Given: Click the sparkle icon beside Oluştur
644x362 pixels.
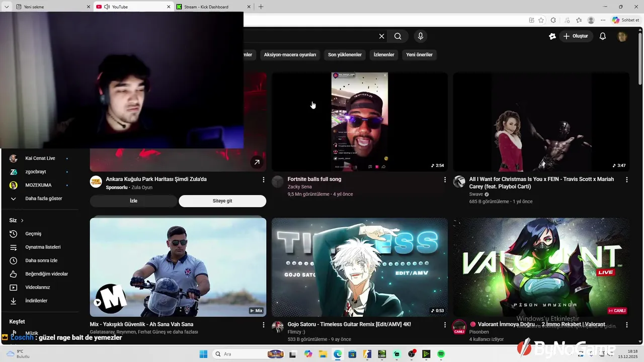Looking at the screenshot, I should [552, 36].
